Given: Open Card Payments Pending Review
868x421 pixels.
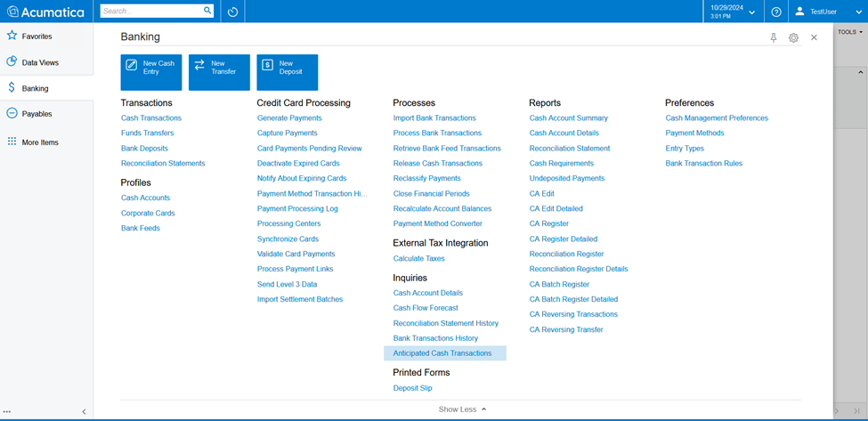Looking at the screenshot, I should pos(310,149).
